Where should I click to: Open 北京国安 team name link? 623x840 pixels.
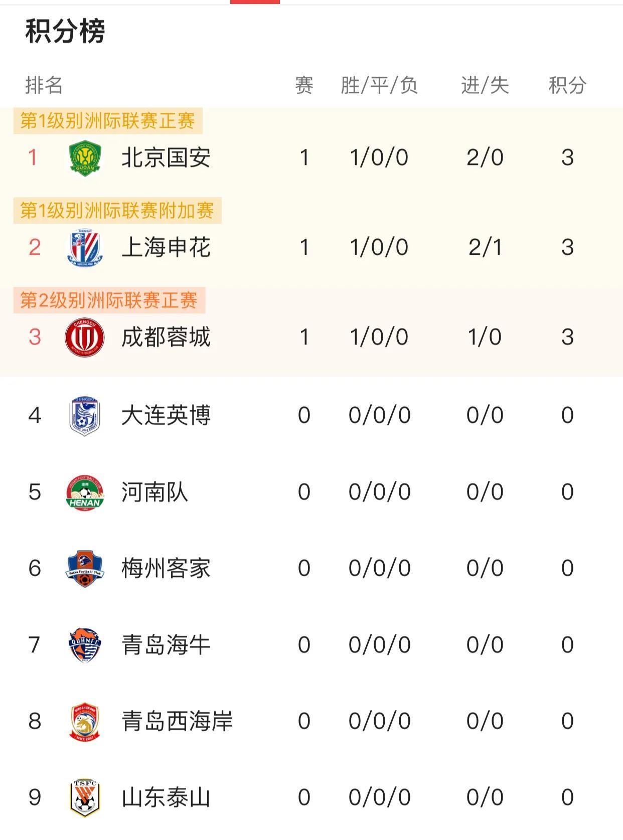pos(166,158)
